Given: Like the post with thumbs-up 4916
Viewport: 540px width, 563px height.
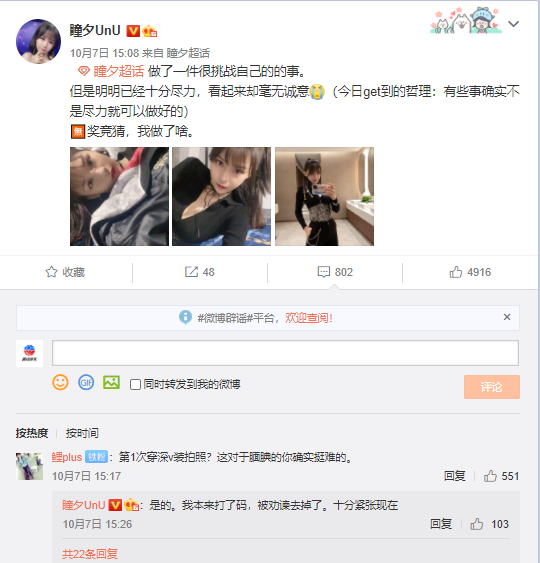Looking at the screenshot, I should tap(470, 272).
